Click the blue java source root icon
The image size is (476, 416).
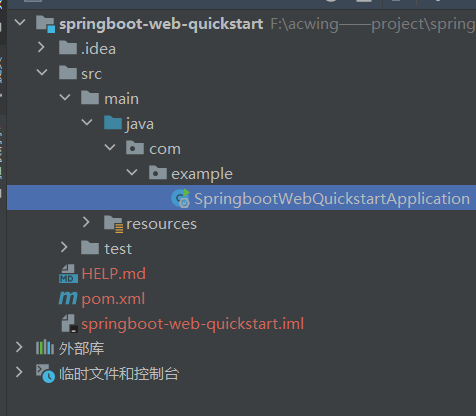coord(113,123)
